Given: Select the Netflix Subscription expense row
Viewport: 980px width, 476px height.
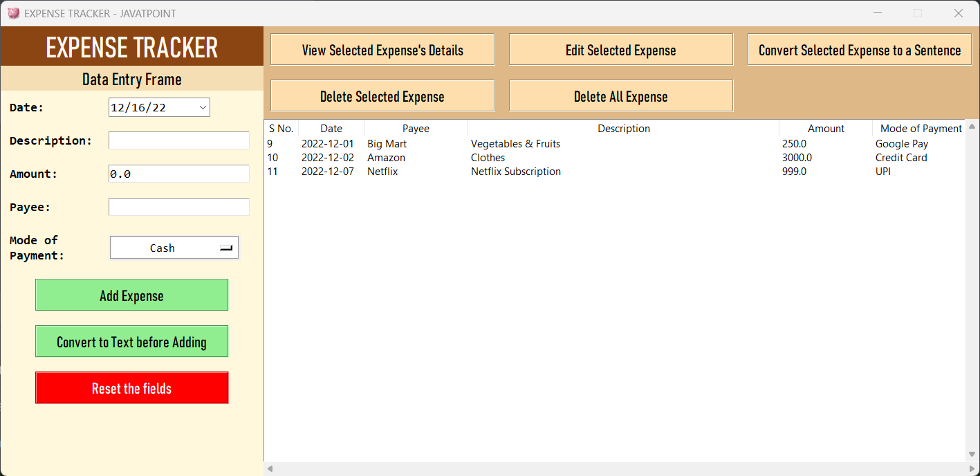Looking at the screenshot, I should [515, 171].
